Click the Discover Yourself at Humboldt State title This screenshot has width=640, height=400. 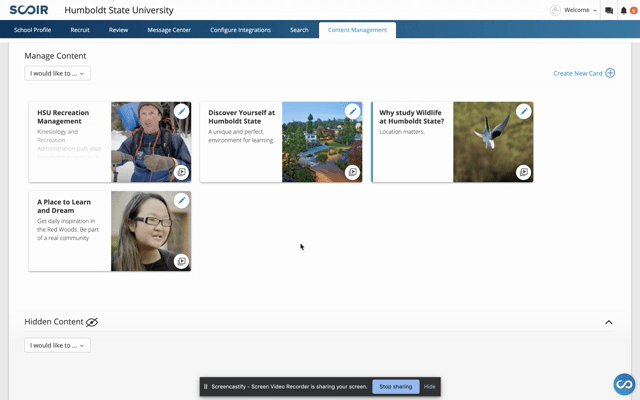click(x=241, y=117)
